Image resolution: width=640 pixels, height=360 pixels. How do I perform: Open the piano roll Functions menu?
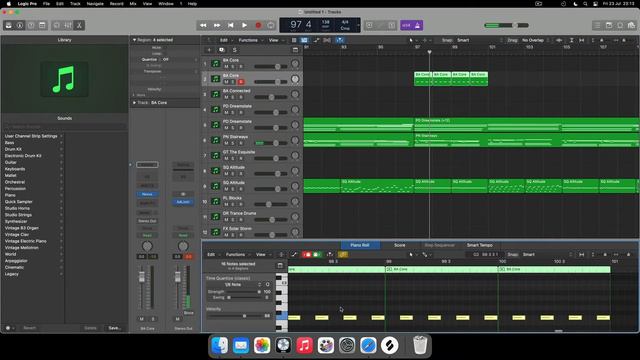tap(238, 254)
